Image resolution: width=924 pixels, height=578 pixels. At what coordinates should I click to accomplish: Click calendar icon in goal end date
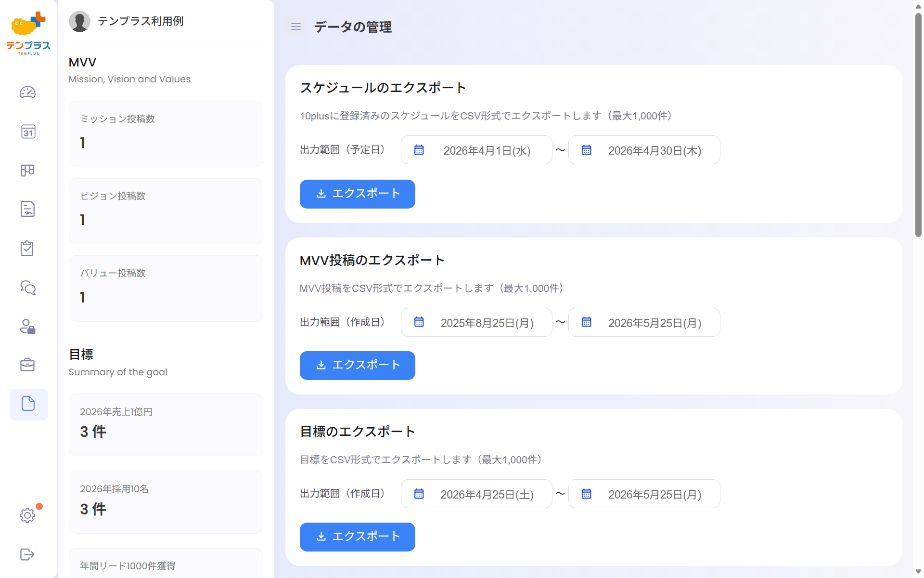[587, 494]
